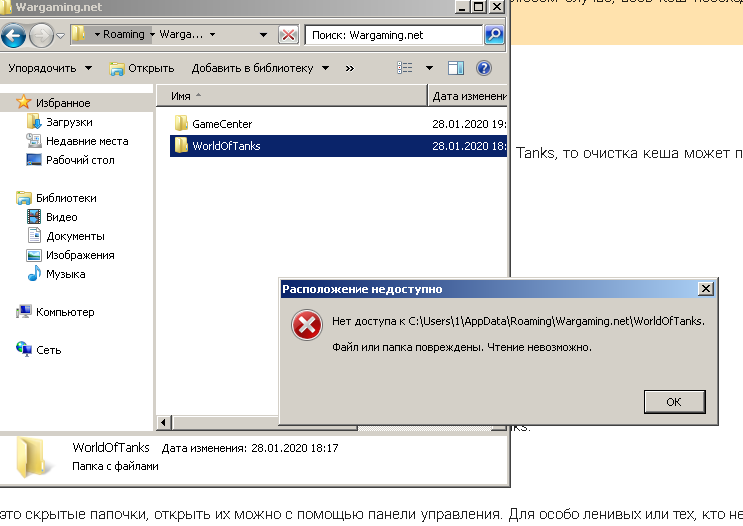This screenshot has width=743, height=526.
Task: Click the Документы page icon
Action: click(34, 236)
